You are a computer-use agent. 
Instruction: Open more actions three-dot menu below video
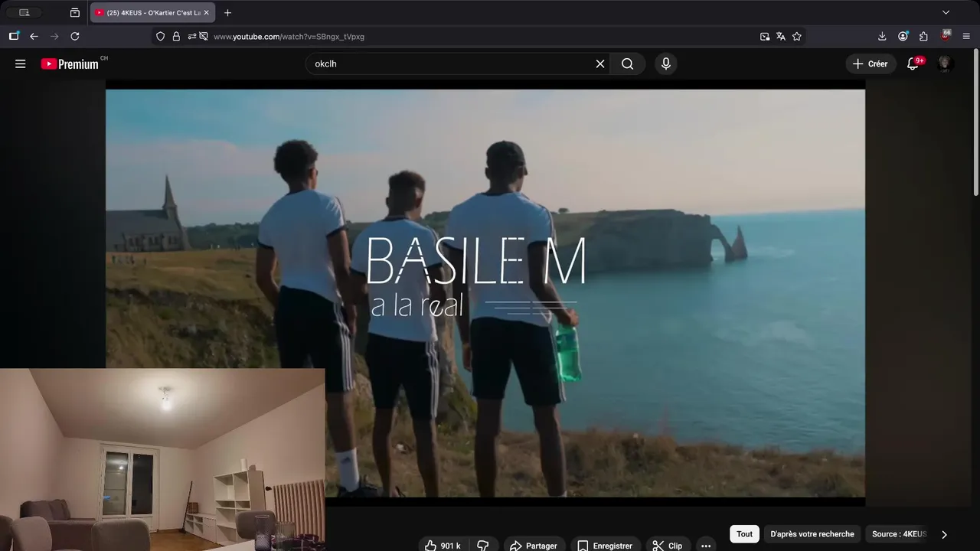click(706, 546)
